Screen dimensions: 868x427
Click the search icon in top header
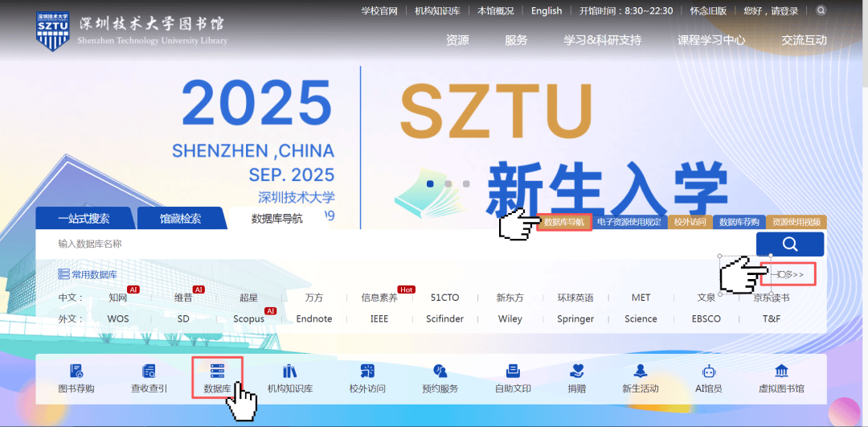click(821, 10)
